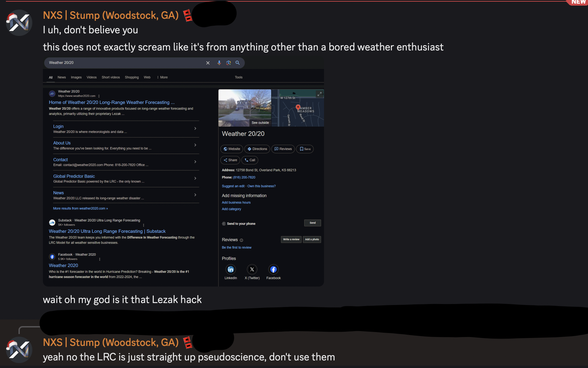588x368 pixels.
Task: Click Write a review button
Action: point(291,239)
